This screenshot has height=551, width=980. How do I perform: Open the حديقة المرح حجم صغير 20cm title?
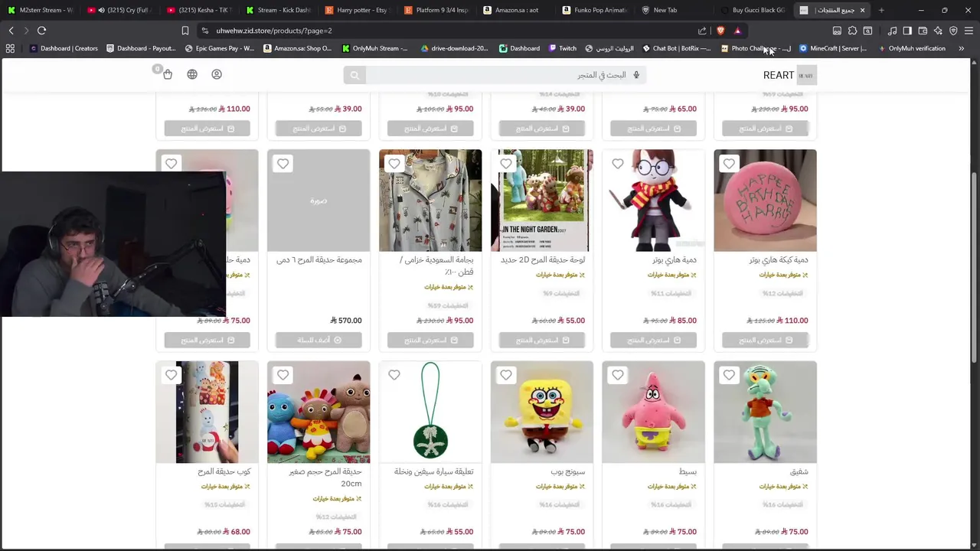pos(325,478)
